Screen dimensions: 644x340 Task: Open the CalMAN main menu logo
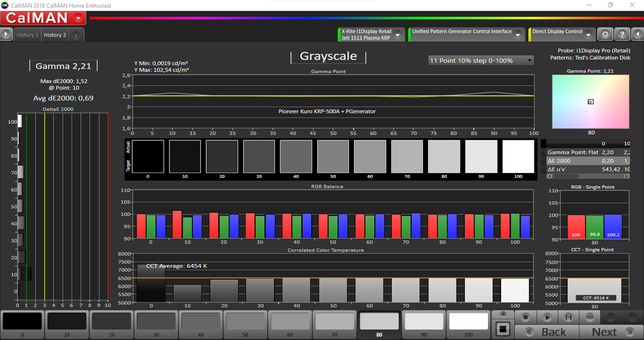pos(43,18)
